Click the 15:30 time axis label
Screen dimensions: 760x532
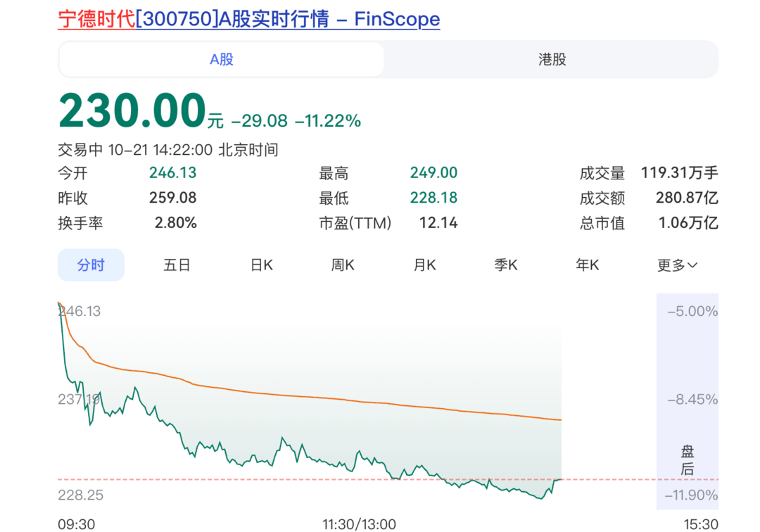(x=701, y=524)
